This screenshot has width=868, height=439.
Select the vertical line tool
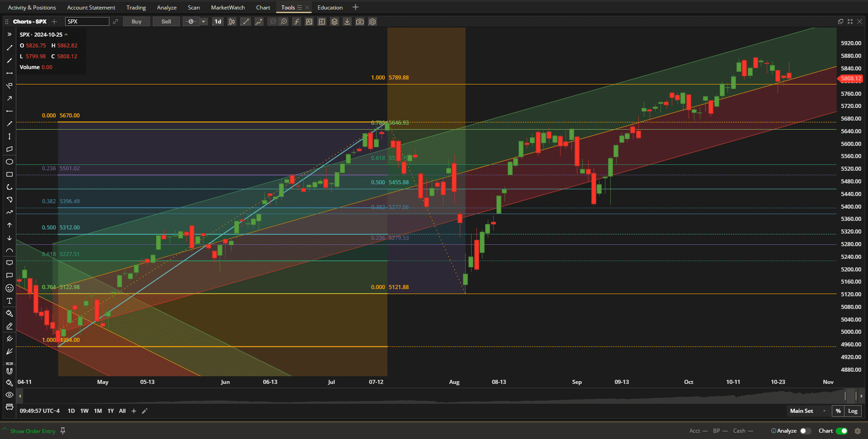tap(9, 136)
